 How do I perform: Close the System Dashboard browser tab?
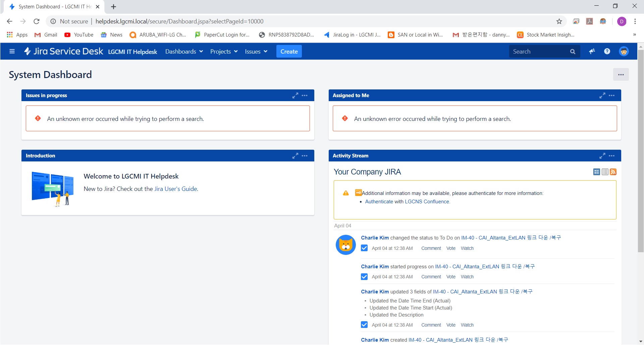pos(98,7)
